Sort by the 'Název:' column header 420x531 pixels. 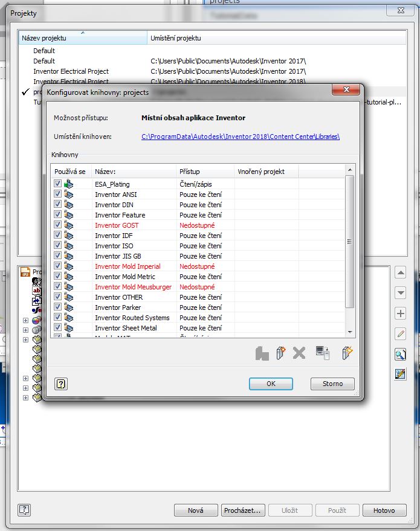pyautogui.click(x=134, y=172)
